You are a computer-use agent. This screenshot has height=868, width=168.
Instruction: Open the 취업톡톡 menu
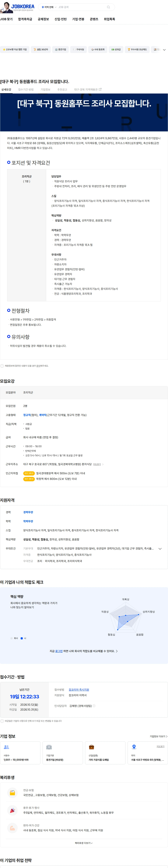[x=109, y=19]
